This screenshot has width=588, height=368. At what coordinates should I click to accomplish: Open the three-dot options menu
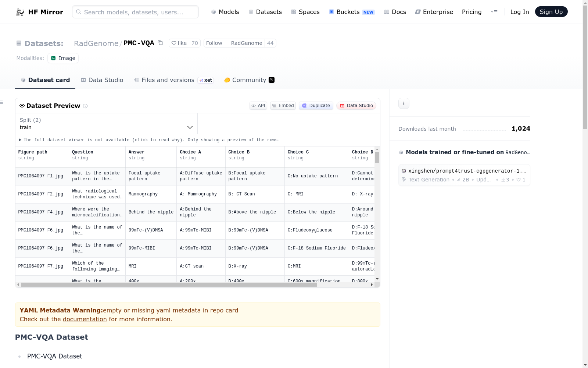coord(404,103)
